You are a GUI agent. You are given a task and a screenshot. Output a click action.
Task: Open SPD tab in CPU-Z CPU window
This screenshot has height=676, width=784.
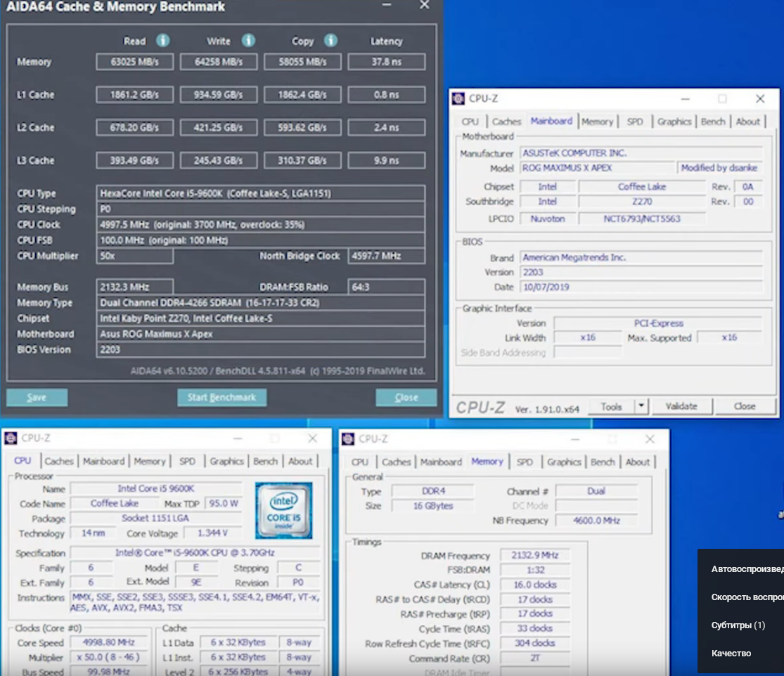[188, 461]
